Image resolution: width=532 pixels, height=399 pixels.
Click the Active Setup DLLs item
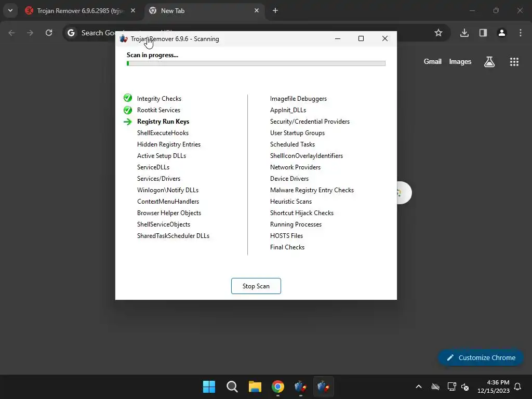pyautogui.click(x=162, y=156)
